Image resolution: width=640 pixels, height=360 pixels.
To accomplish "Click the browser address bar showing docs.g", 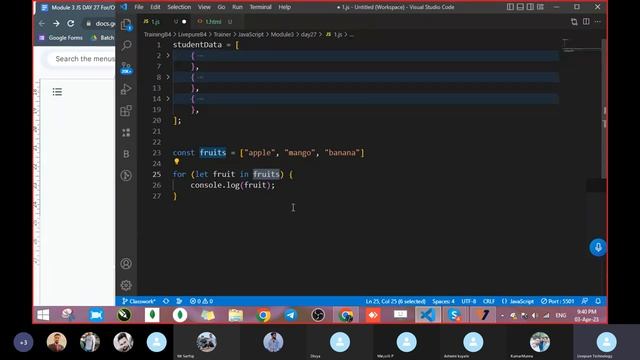I will pyautogui.click(x=100, y=24).
